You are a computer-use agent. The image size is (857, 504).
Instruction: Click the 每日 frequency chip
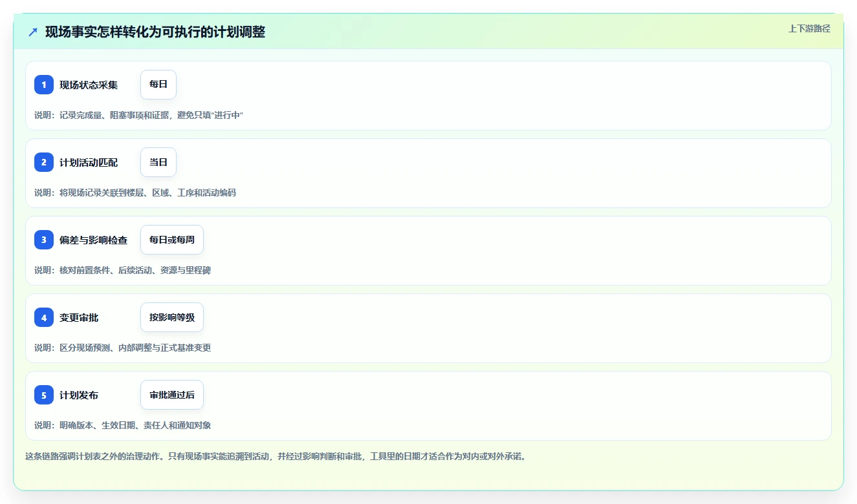(x=158, y=85)
